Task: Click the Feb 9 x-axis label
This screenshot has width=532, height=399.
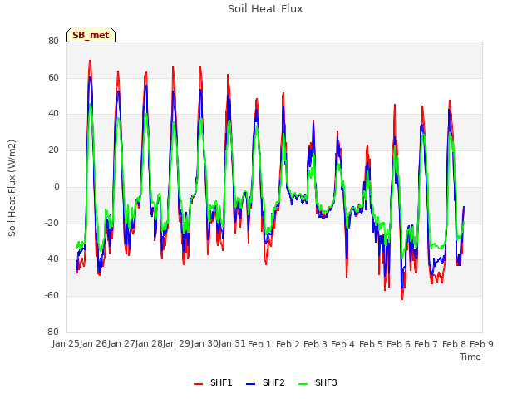Action: click(481, 344)
